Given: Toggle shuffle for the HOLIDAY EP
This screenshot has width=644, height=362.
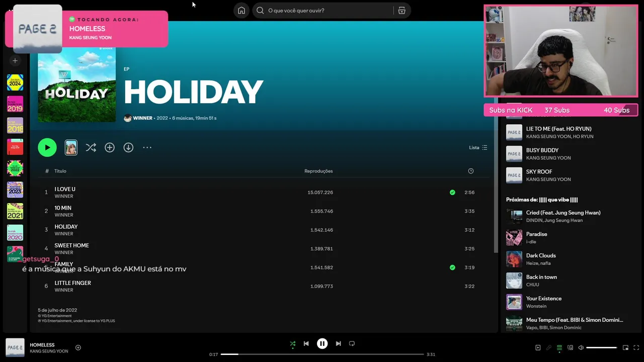Looking at the screenshot, I should [x=91, y=147].
